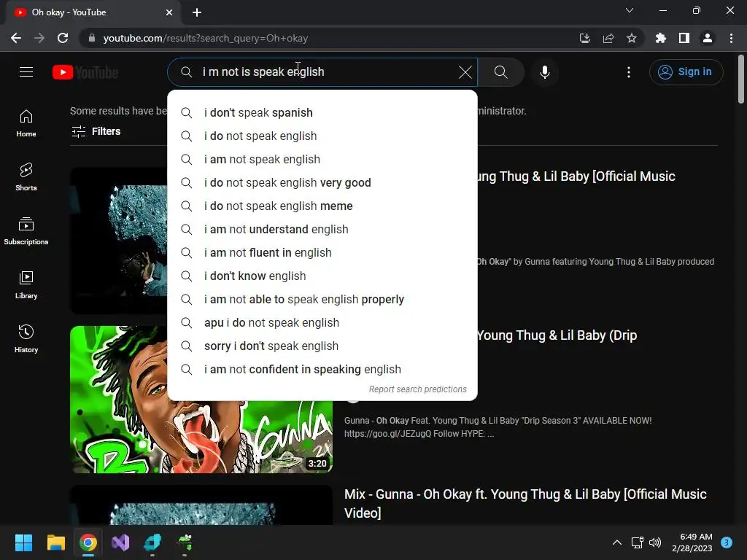Choose "i am not understand english" suggestion
Screen dimensions: 747x560
point(322,230)
